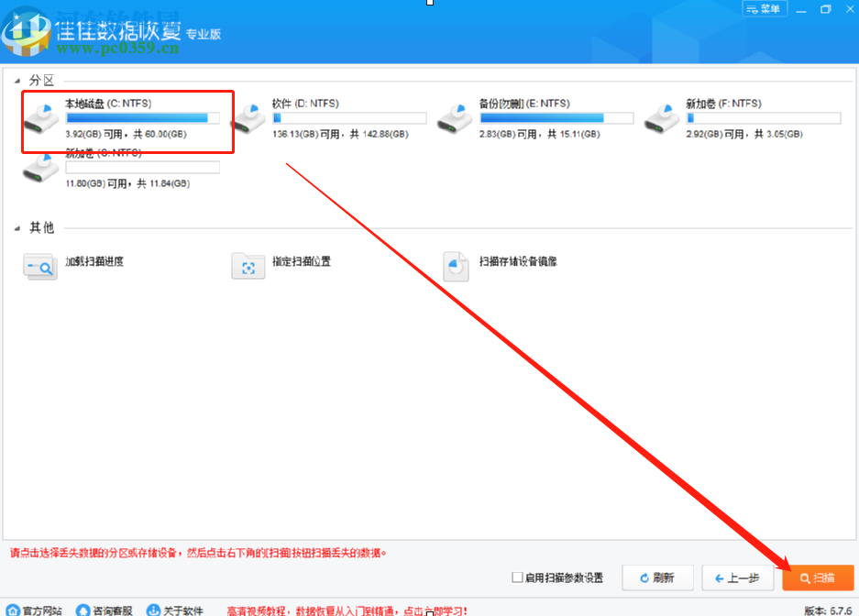Open the 菜单 menu
Viewport: 859px width, 616px height.
[x=764, y=8]
